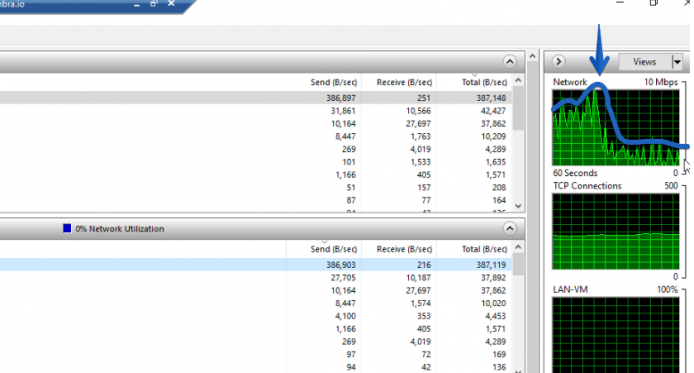Select the row with total 169
This screenshot has height=373, width=694.
pos(256,354)
